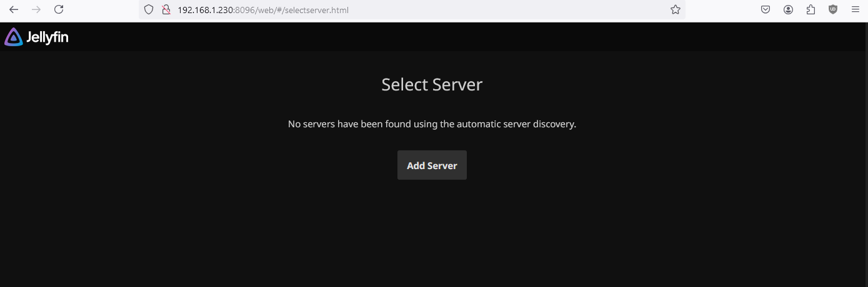
Task: Click the Jellyfin wordmark text
Action: 47,38
